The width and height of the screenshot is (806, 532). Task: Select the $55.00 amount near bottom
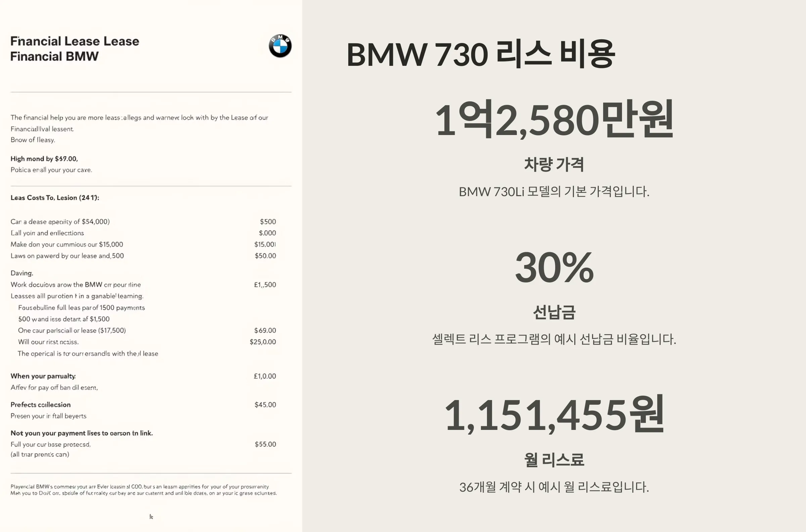[265, 444]
